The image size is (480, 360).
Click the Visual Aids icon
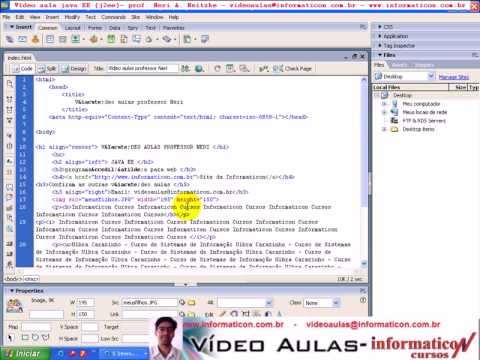point(244,69)
